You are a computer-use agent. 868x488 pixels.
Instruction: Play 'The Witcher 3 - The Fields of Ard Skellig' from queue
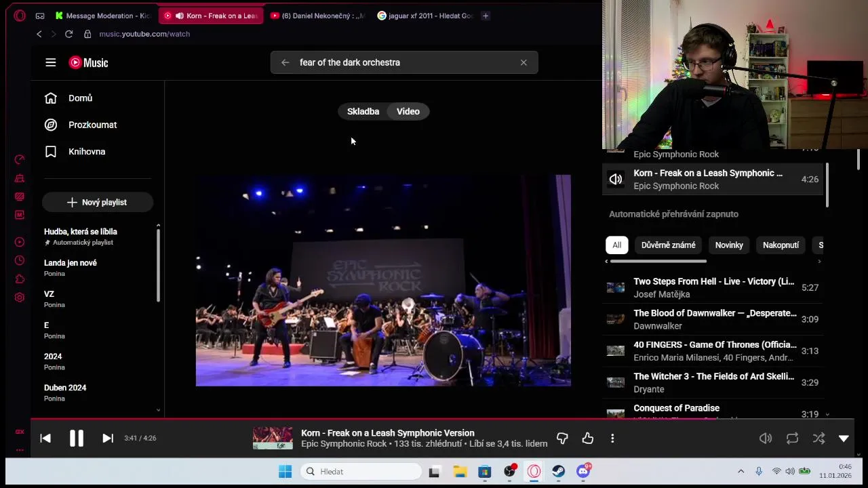(x=713, y=382)
